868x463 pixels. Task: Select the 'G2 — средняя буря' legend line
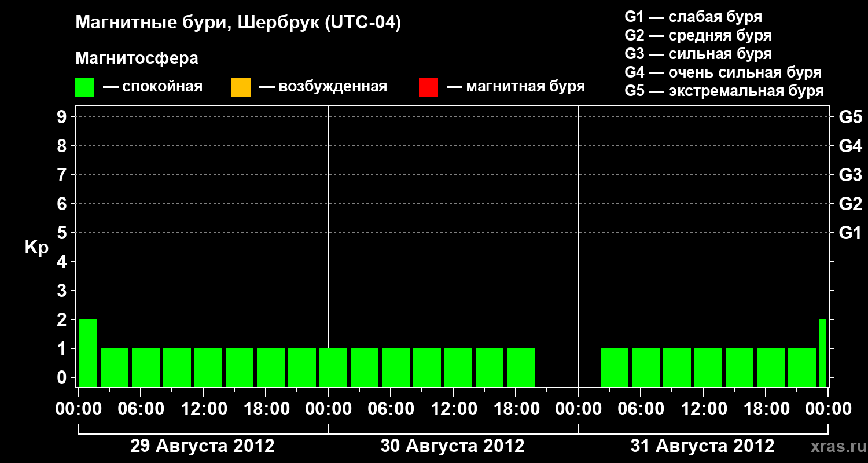(x=698, y=35)
